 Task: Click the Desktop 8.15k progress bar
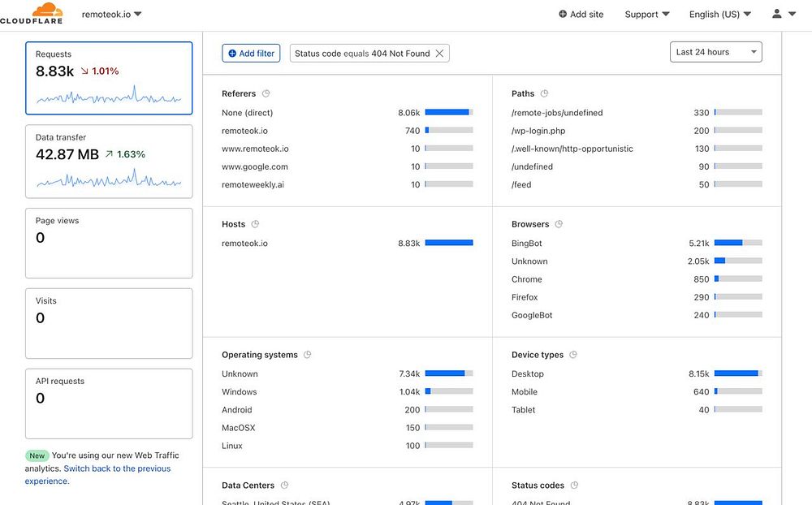click(x=738, y=373)
